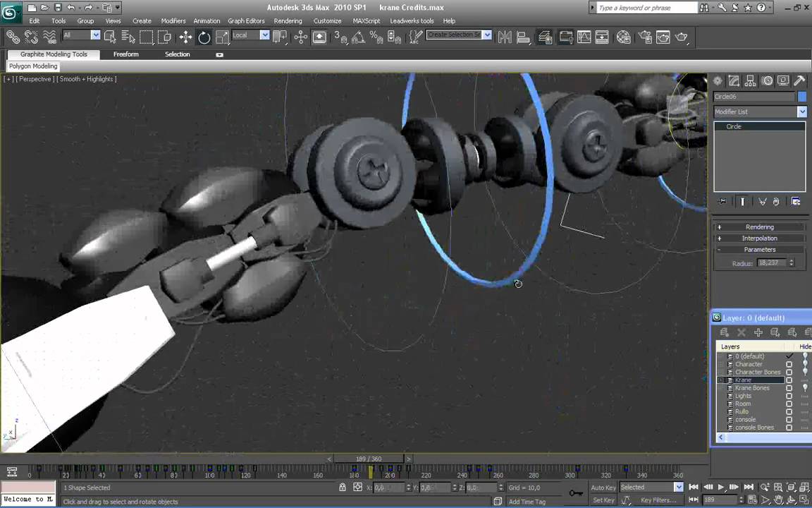Activate the Select Object tool
This screenshot has height=508, width=812.
click(110, 37)
